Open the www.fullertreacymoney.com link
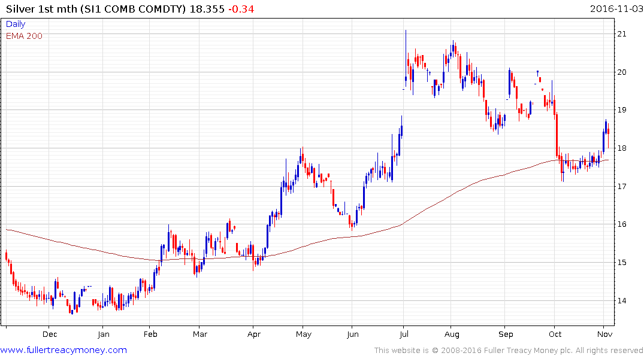The width and height of the screenshot is (644, 359). pyautogui.click(x=64, y=350)
